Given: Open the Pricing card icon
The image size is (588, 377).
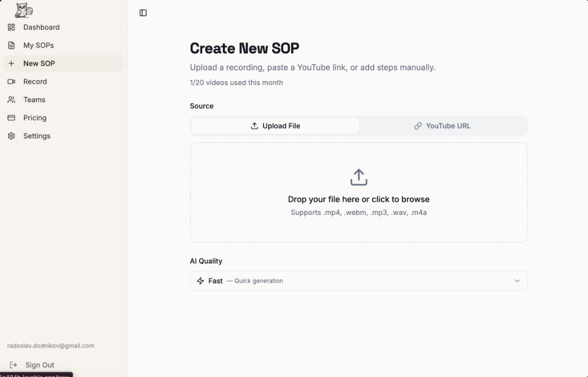Looking at the screenshot, I should coord(11,117).
